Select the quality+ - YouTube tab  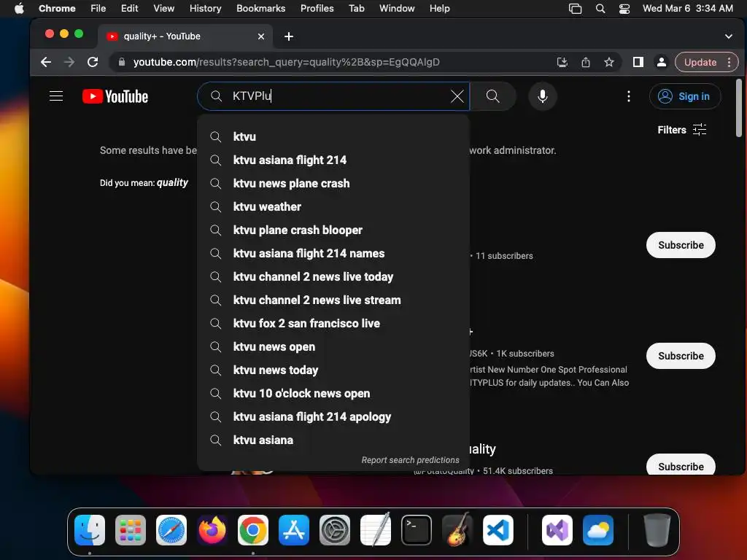(185, 36)
